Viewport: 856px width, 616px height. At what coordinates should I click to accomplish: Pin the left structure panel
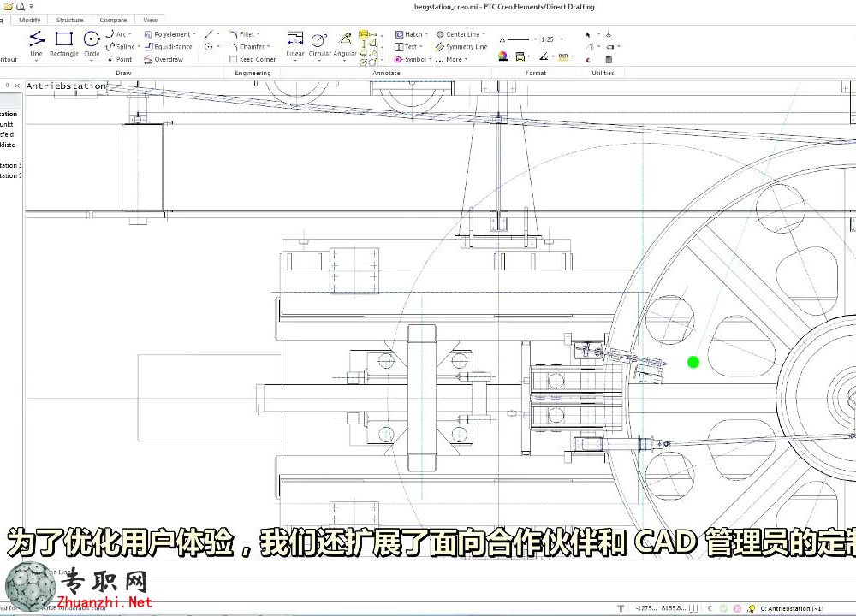tap(8, 86)
